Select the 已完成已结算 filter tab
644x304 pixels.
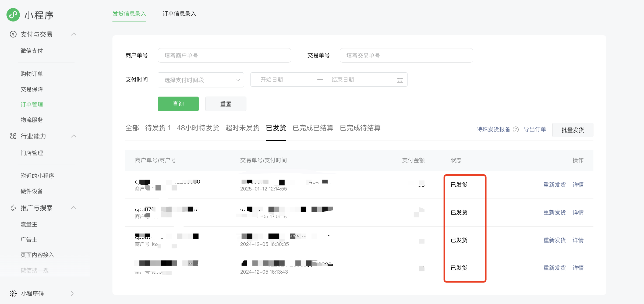point(313,128)
